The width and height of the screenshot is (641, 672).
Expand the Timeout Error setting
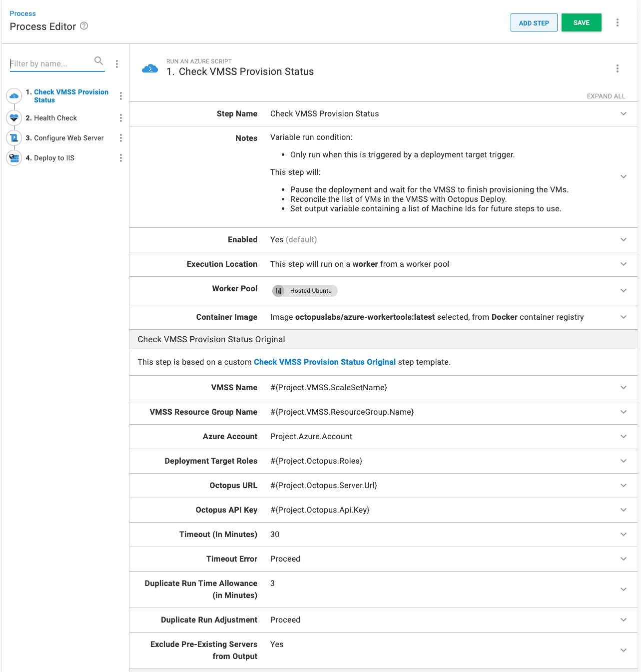(x=623, y=559)
